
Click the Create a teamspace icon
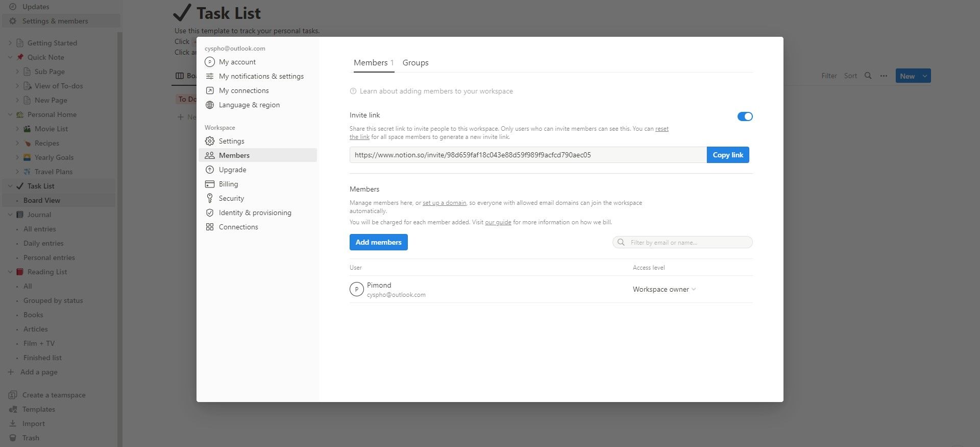click(x=13, y=395)
